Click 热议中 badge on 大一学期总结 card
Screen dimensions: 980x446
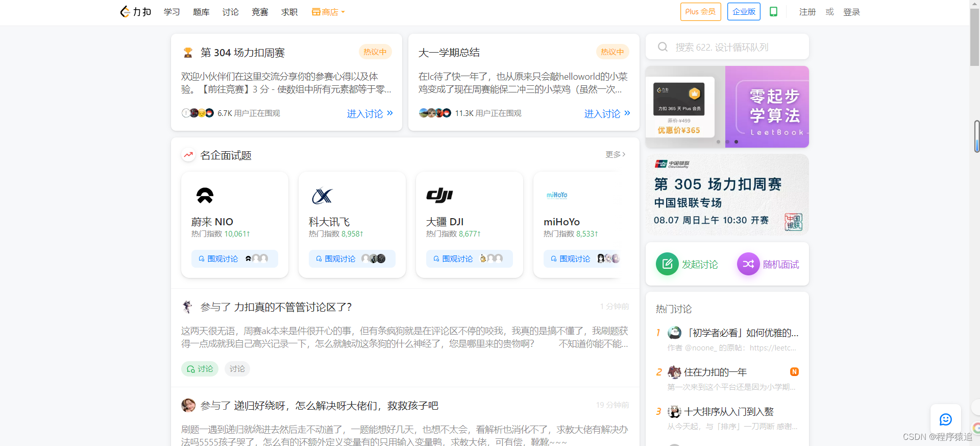(612, 52)
